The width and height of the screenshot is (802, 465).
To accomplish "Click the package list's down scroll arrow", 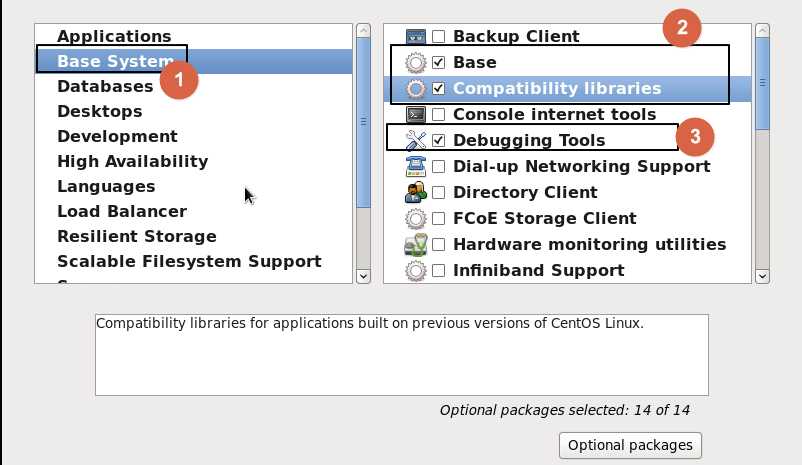I will pyautogui.click(x=762, y=276).
